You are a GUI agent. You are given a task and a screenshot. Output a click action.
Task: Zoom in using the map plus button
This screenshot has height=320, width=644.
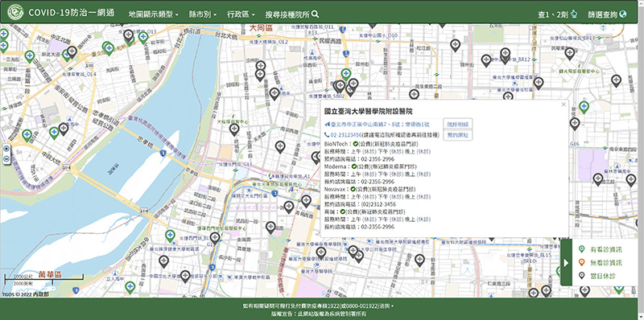6,149
